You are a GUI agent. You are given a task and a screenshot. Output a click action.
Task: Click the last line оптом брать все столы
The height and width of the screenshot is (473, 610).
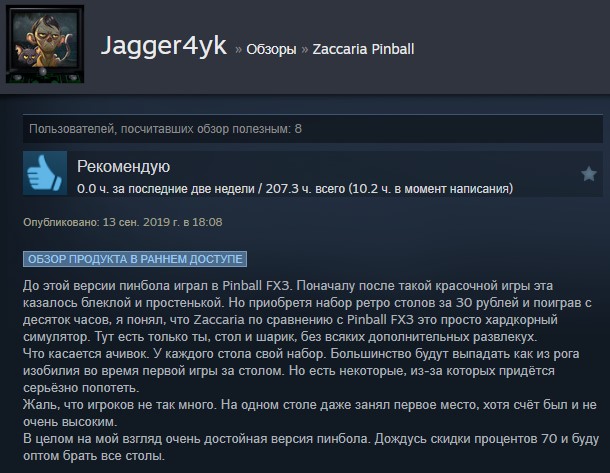coord(94,456)
